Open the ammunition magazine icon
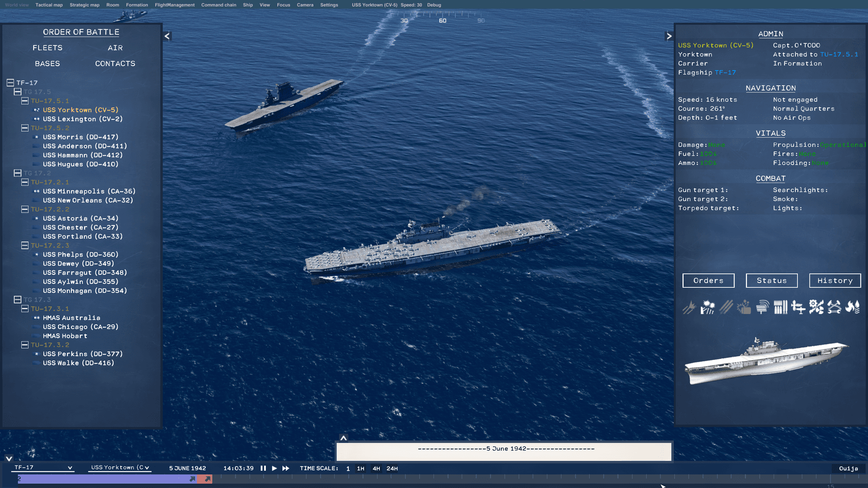Viewport: 868px width, 488px height. [x=781, y=307]
